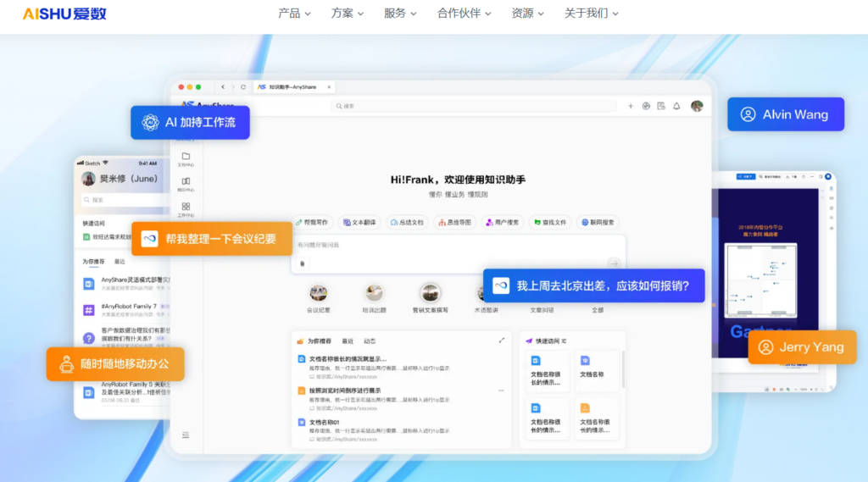Click the 搜索 field in mobile mockup

coord(125,200)
